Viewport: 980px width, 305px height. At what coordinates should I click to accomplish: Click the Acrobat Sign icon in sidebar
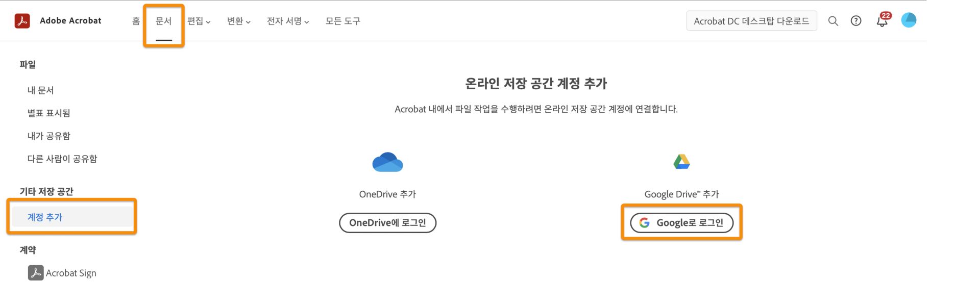[36, 273]
